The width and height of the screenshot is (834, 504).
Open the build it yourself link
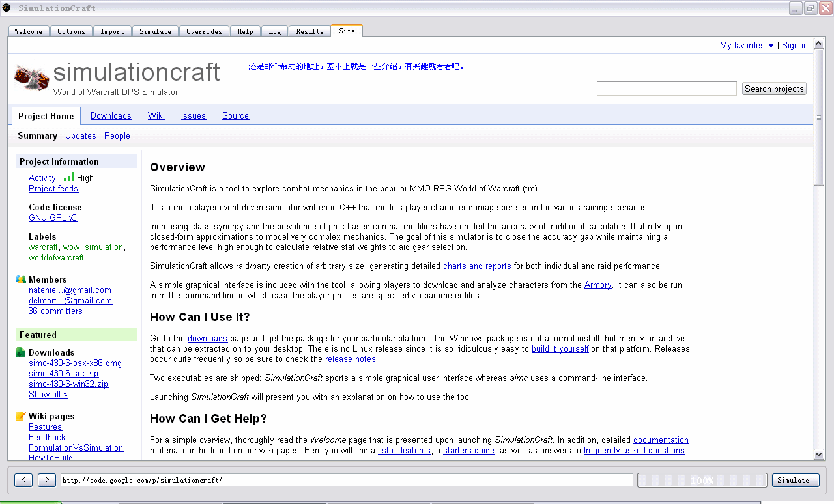(560, 348)
